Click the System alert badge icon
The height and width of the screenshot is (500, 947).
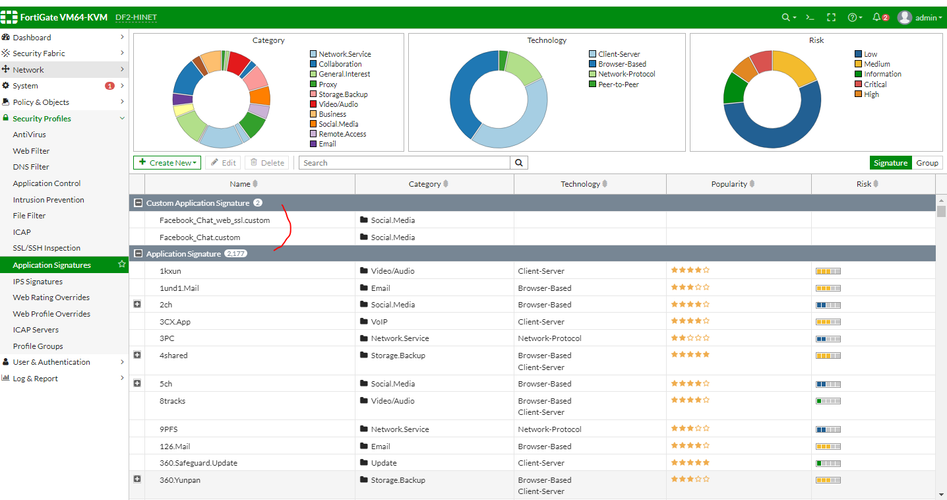tap(109, 86)
